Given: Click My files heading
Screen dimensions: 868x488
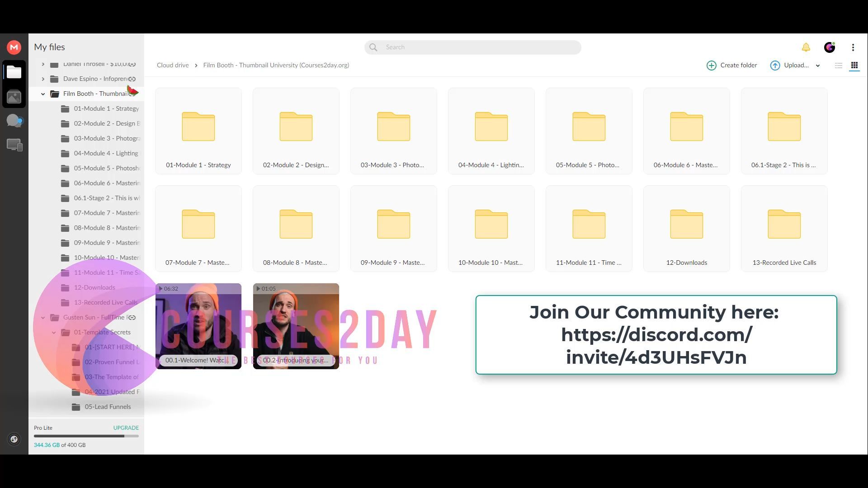Looking at the screenshot, I should 49,47.
